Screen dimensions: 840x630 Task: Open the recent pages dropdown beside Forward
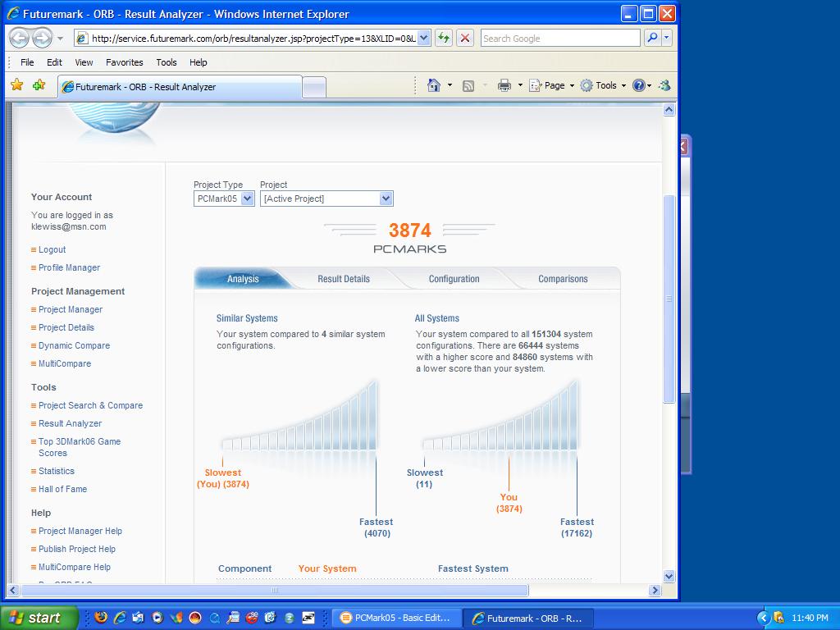60,39
